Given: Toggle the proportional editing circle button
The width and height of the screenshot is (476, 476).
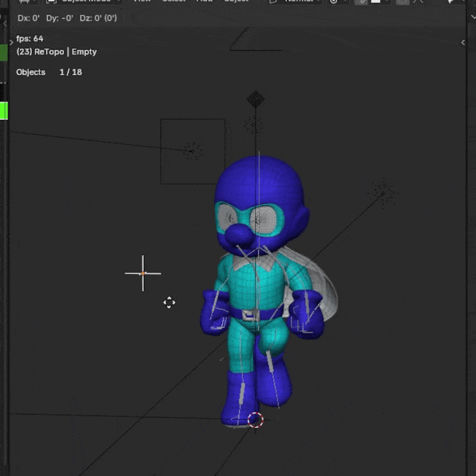Looking at the screenshot, I should [x=403, y=2].
